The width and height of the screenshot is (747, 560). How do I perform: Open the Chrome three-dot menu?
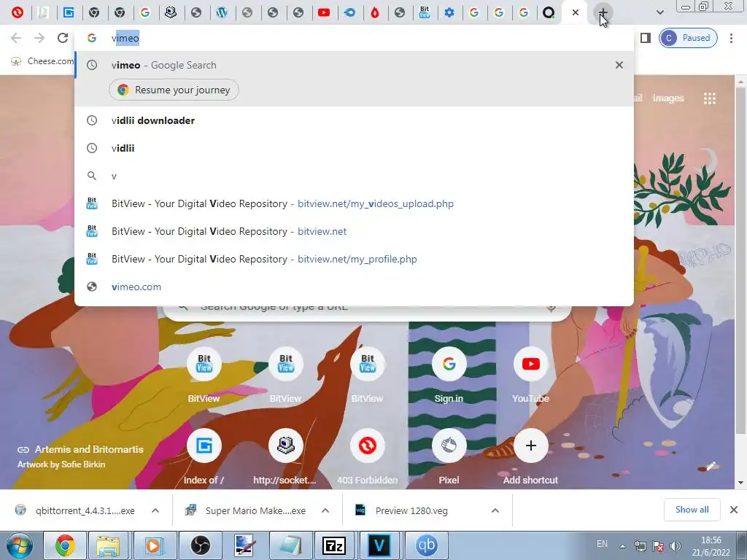pos(731,38)
